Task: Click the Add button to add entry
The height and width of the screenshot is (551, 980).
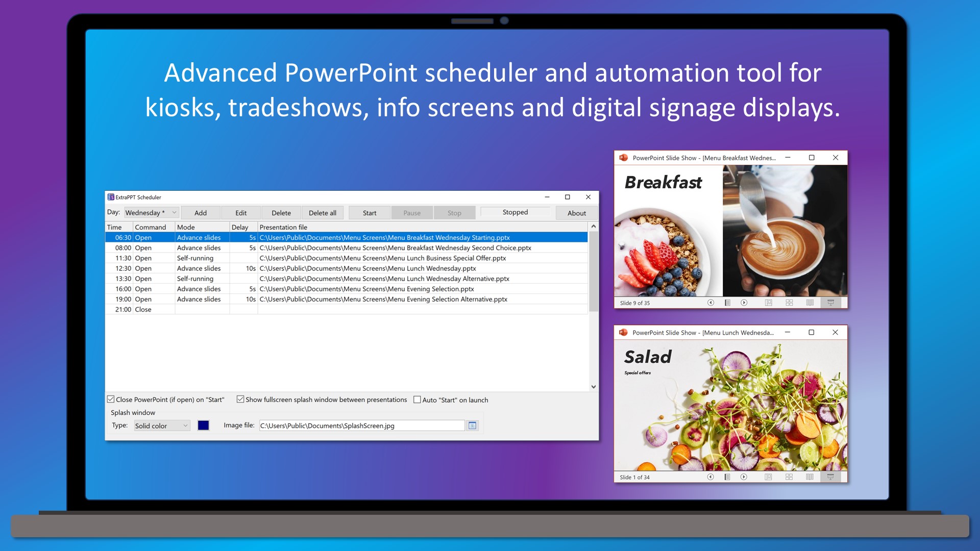Action: pos(200,213)
